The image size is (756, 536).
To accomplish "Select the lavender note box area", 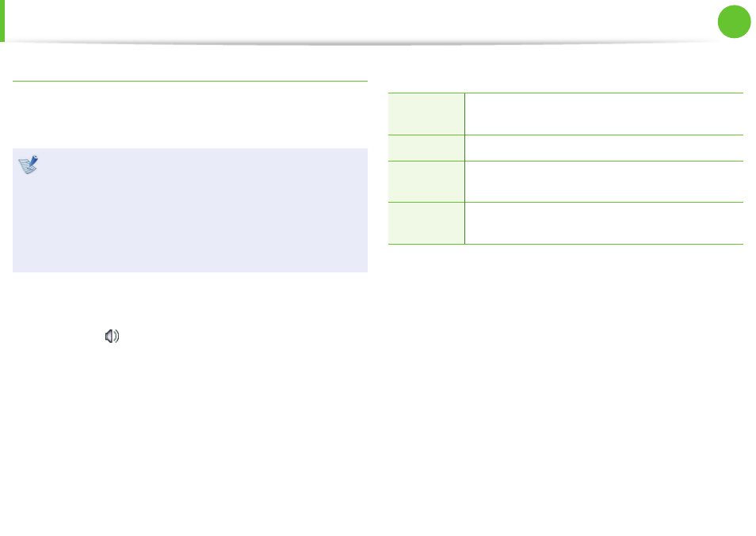I will click(x=190, y=210).
